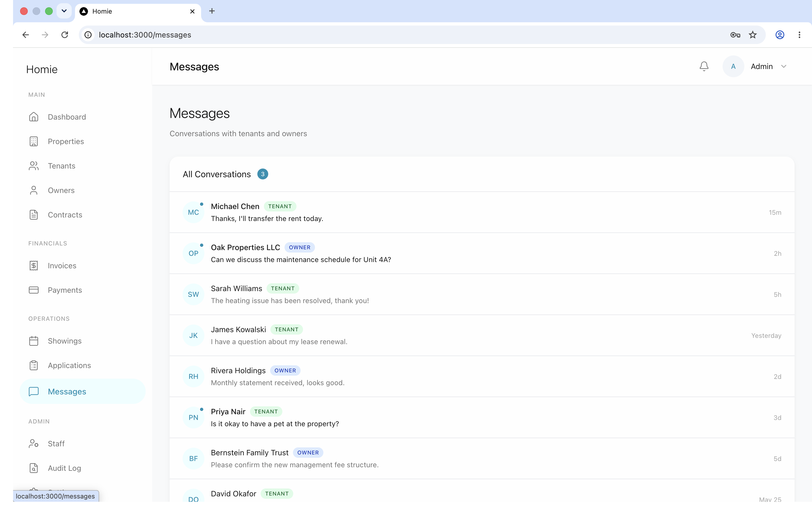Click the Messages chat bubble icon
The image size is (812, 517).
tap(34, 391)
